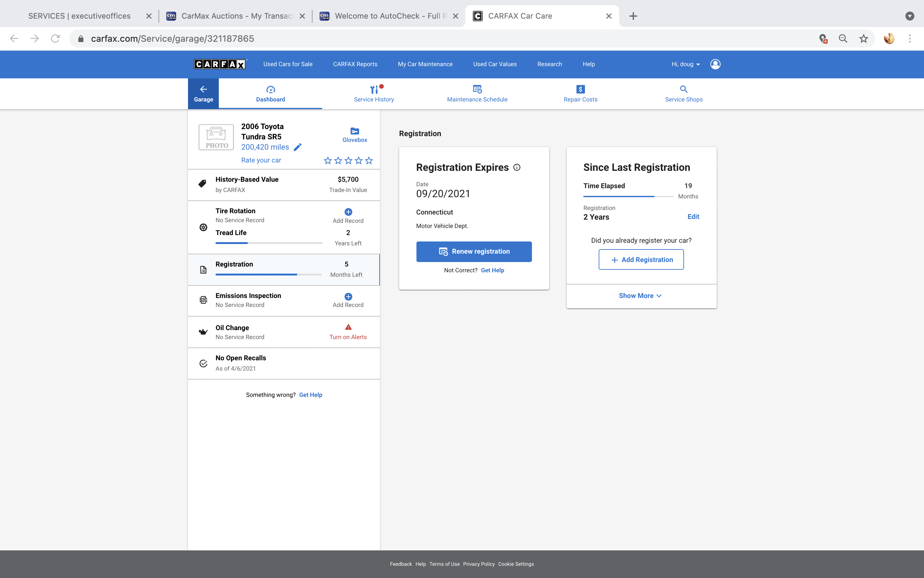Screen dimensions: 924x578
Task: Click the Renew registration button
Action: 474,251
